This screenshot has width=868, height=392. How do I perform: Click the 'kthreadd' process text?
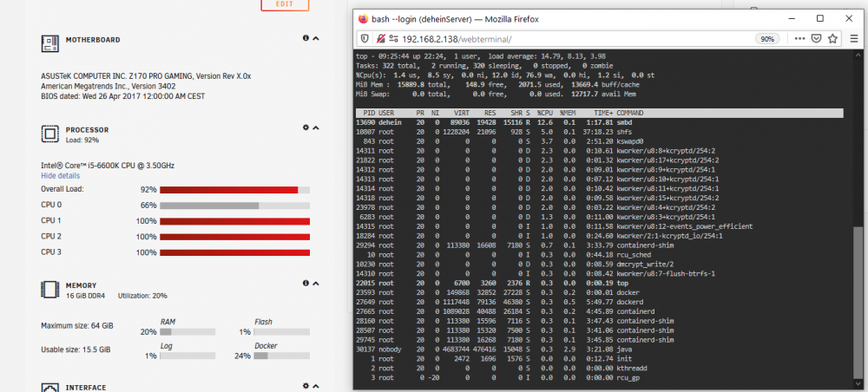pyautogui.click(x=632, y=369)
